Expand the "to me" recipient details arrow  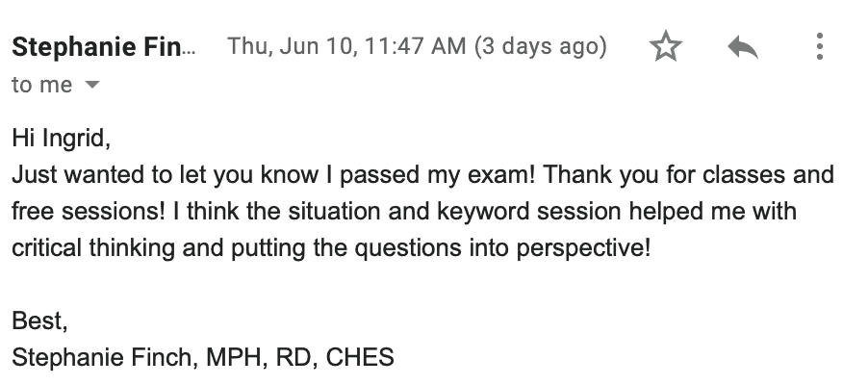click(92, 86)
